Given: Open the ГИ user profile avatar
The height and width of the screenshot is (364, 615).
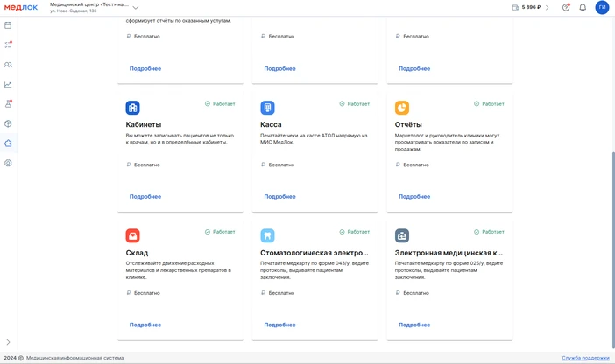Looking at the screenshot, I should (x=602, y=8).
